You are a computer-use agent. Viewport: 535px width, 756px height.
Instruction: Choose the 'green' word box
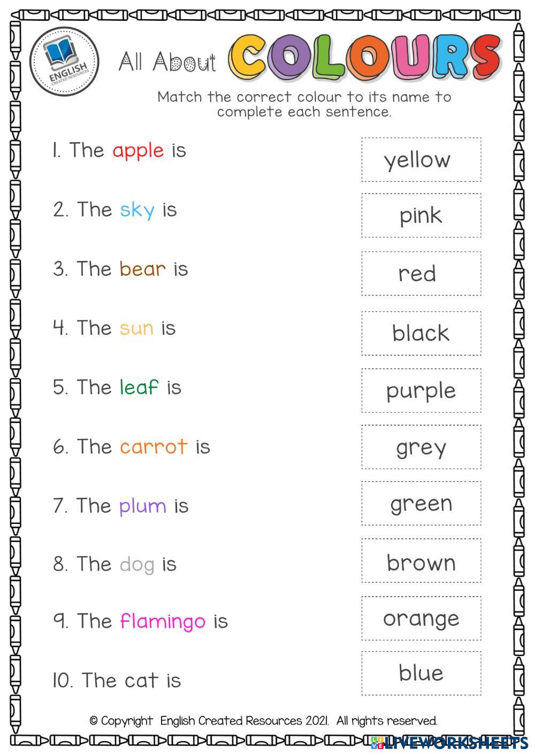click(421, 504)
